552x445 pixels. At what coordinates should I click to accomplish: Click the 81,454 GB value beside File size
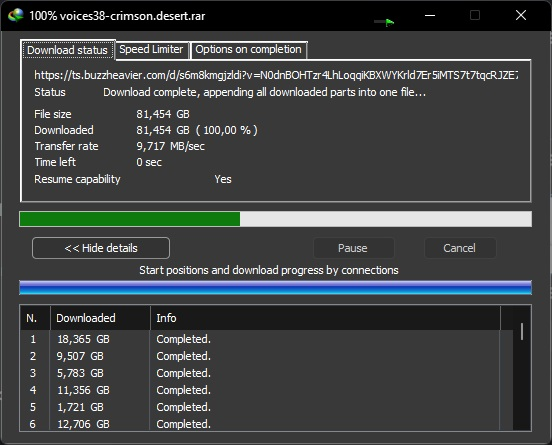point(163,114)
